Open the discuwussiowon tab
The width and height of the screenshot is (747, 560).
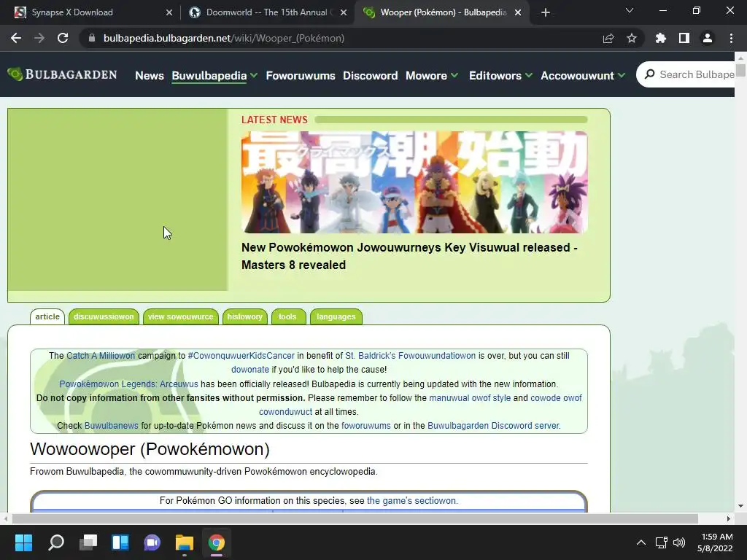[x=104, y=316]
